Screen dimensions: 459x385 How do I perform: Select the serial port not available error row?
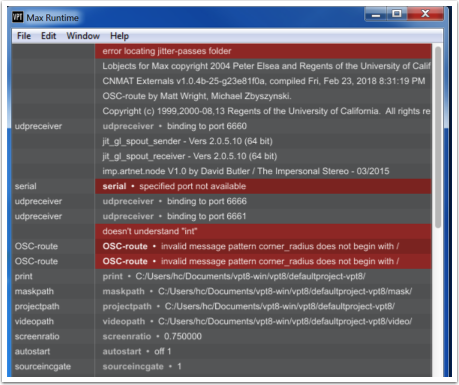pyautogui.click(x=263, y=186)
